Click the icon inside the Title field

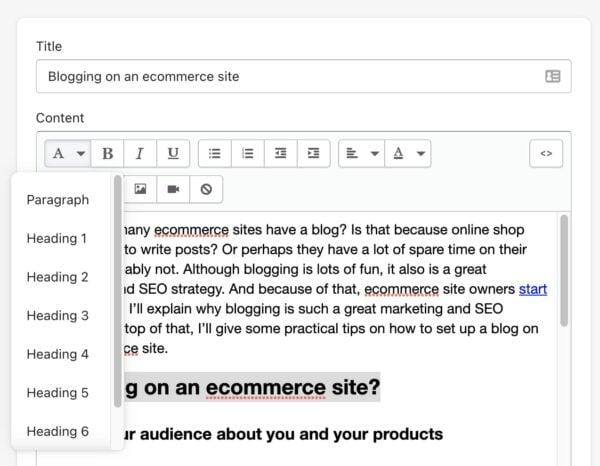pos(552,76)
